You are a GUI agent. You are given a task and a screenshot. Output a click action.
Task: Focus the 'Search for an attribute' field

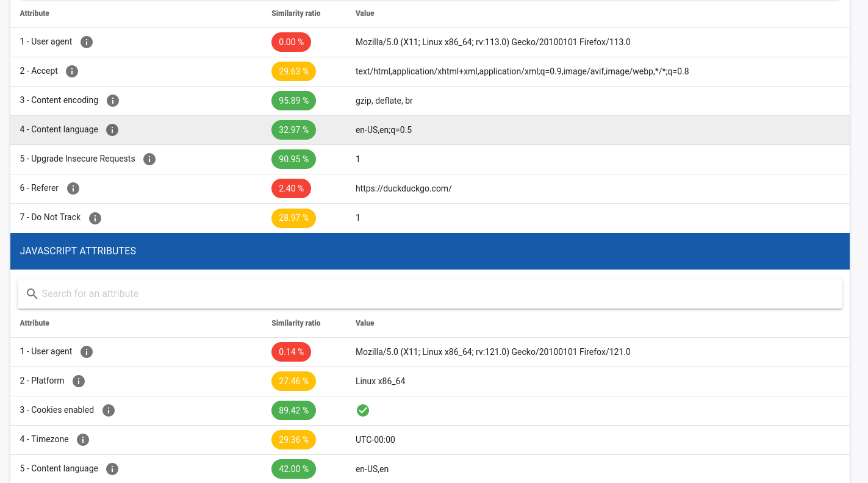(427, 294)
